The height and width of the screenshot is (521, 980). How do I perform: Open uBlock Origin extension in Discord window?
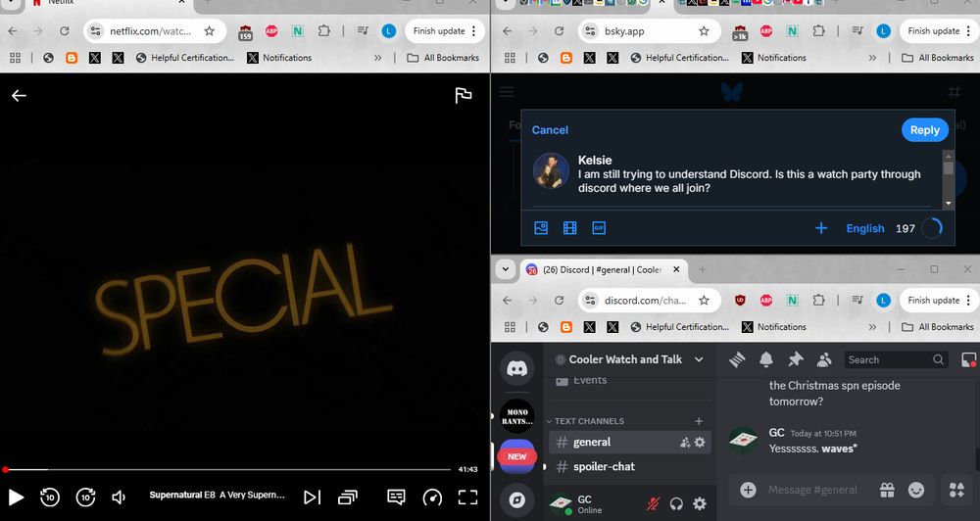pos(740,301)
